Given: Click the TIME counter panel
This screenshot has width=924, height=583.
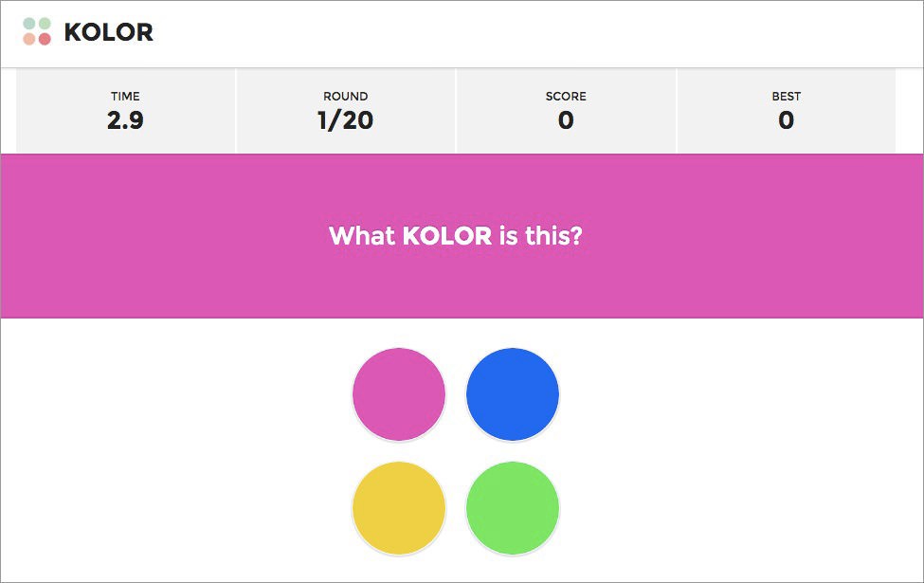Looking at the screenshot, I should (125, 111).
